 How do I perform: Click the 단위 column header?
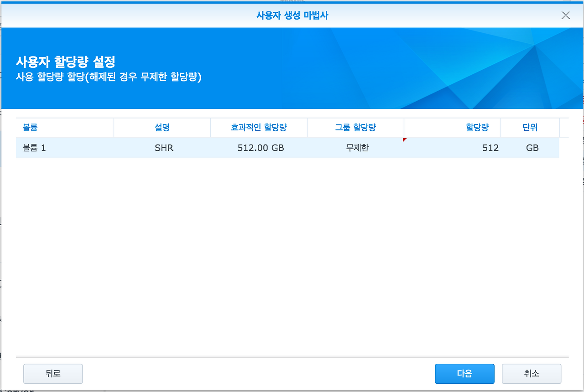point(531,128)
